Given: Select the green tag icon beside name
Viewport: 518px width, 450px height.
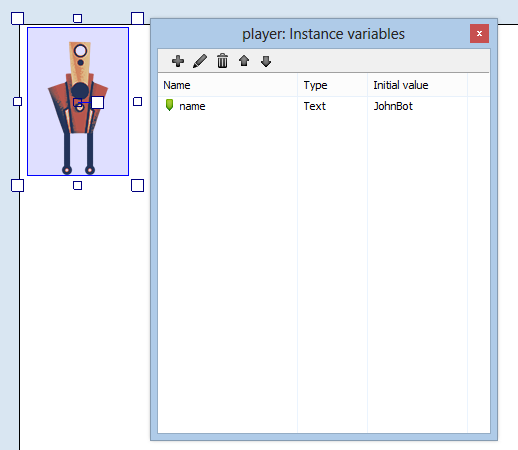Looking at the screenshot, I should pos(169,105).
